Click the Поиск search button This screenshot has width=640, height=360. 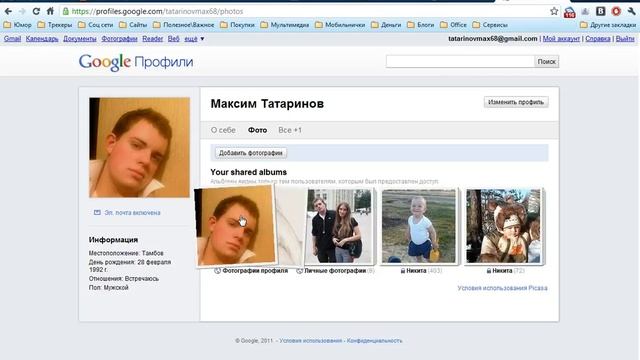(x=547, y=62)
